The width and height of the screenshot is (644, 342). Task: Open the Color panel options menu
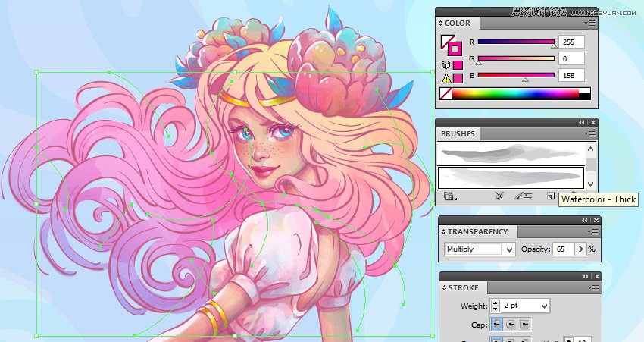pos(589,24)
